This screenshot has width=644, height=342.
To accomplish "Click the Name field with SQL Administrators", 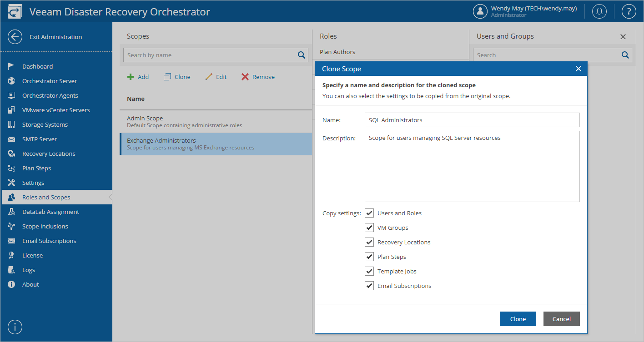I will [x=472, y=120].
